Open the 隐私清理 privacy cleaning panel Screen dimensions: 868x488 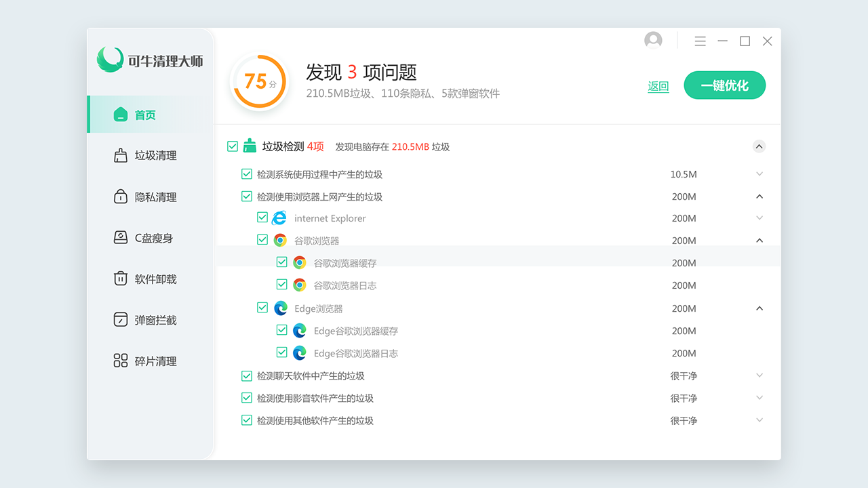coord(121,197)
